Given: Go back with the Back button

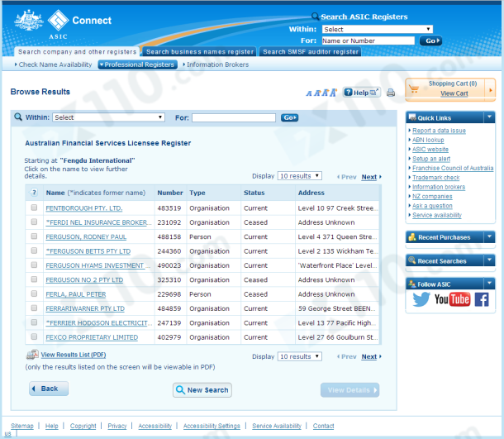Looking at the screenshot, I should coord(49,389).
